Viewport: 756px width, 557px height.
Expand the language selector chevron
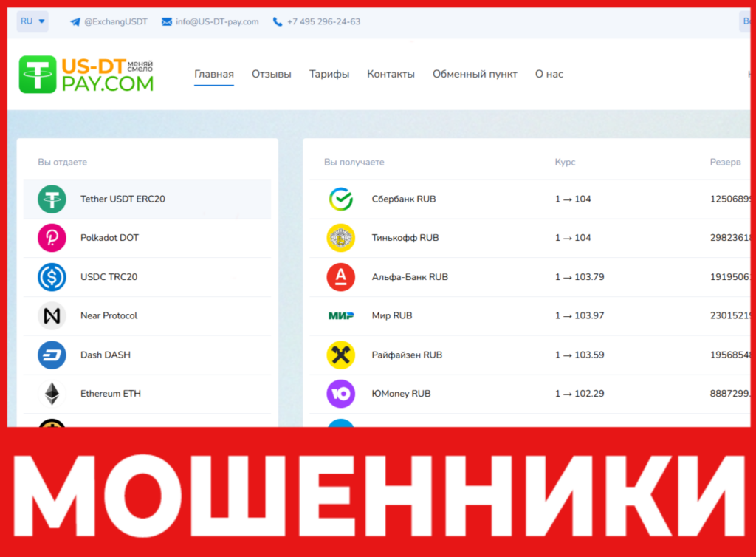pyautogui.click(x=41, y=21)
